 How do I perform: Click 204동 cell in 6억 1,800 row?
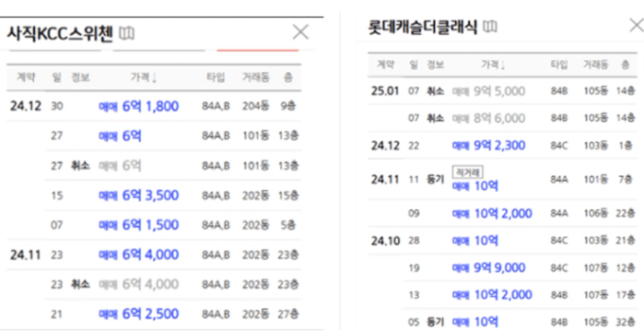(x=255, y=106)
